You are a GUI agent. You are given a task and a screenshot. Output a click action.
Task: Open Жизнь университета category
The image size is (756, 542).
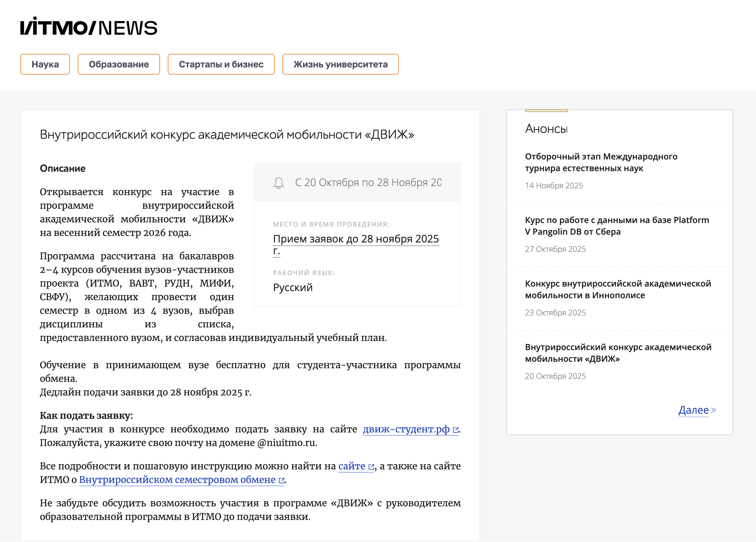(x=340, y=65)
